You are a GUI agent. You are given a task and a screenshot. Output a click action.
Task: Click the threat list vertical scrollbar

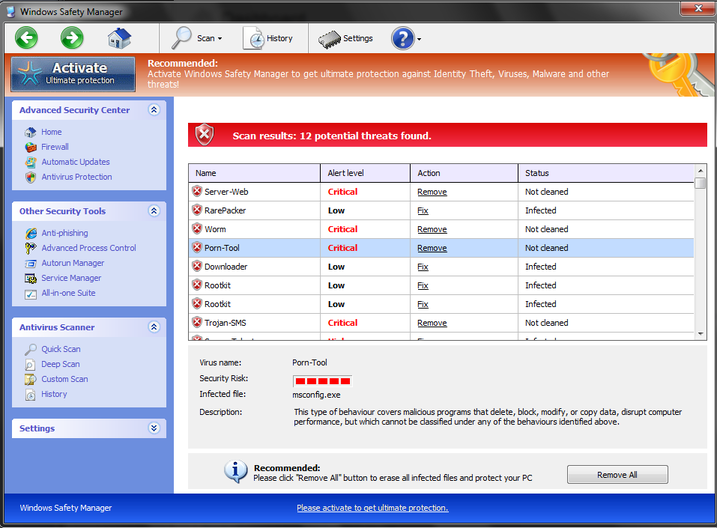pyautogui.click(x=700, y=260)
